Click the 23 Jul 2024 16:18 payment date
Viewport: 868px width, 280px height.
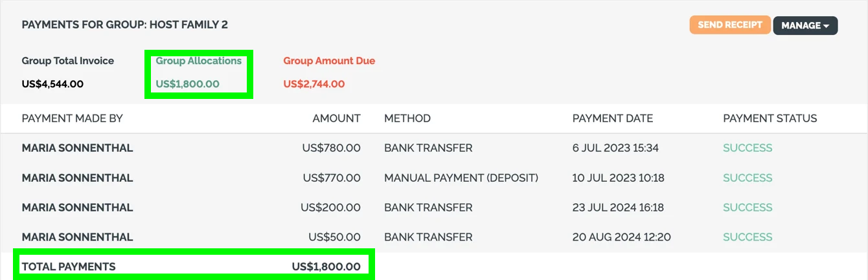[619, 208]
